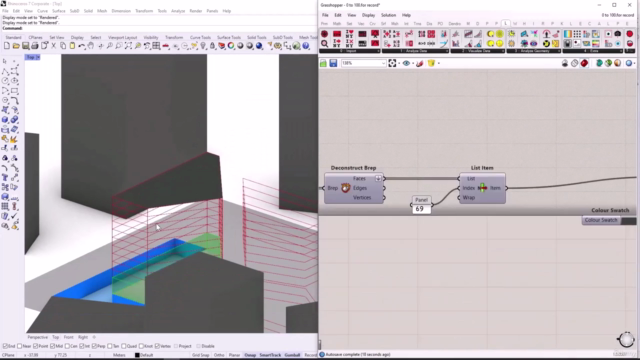The height and width of the screenshot is (360, 640).
Task: Open the Rhino Surface menu
Action: point(58,11)
